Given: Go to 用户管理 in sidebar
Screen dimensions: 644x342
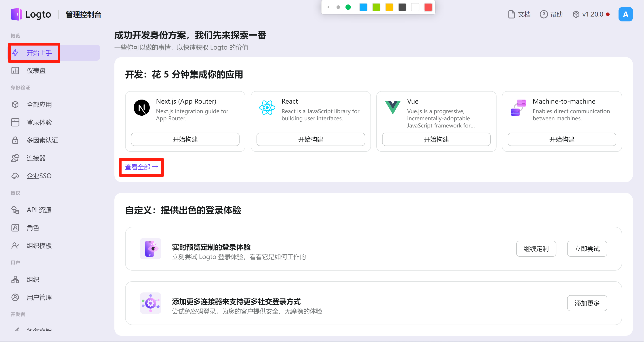Looking at the screenshot, I should 39,297.
